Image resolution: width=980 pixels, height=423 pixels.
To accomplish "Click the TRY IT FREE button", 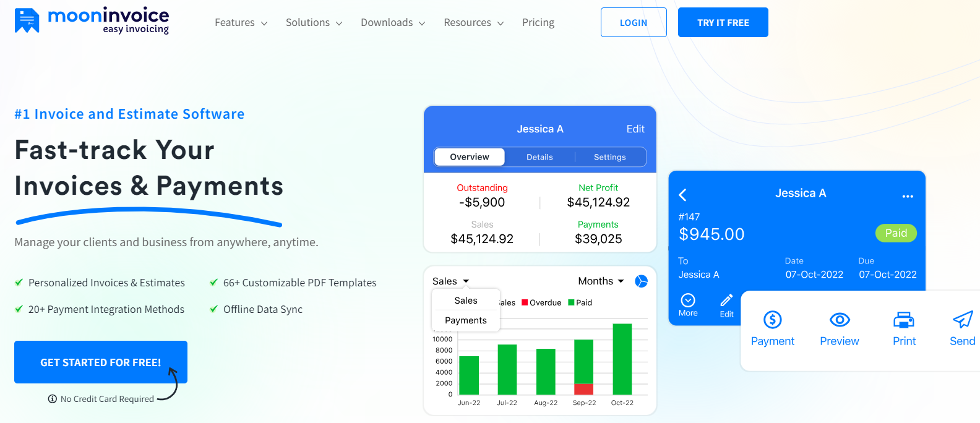I will click(x=723, y=22).
